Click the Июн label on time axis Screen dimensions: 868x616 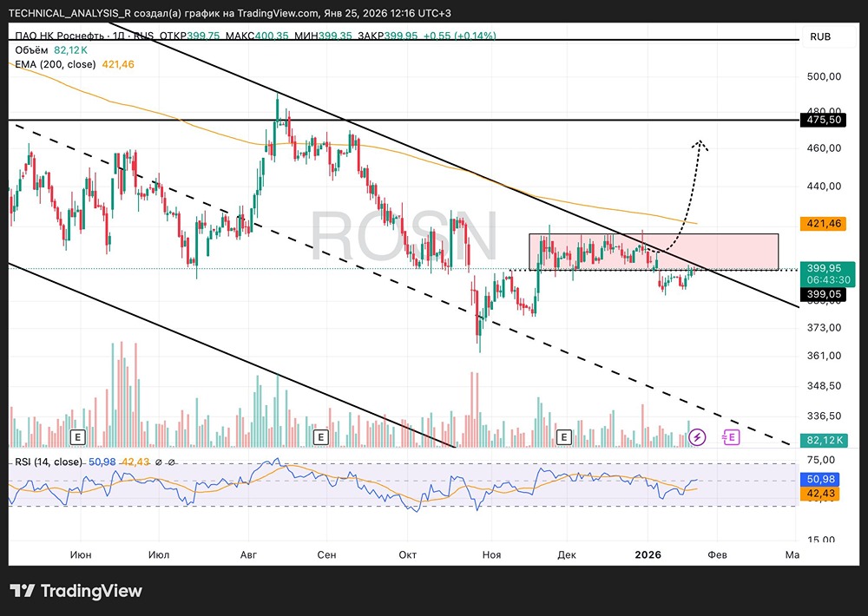tap(81, 554)
